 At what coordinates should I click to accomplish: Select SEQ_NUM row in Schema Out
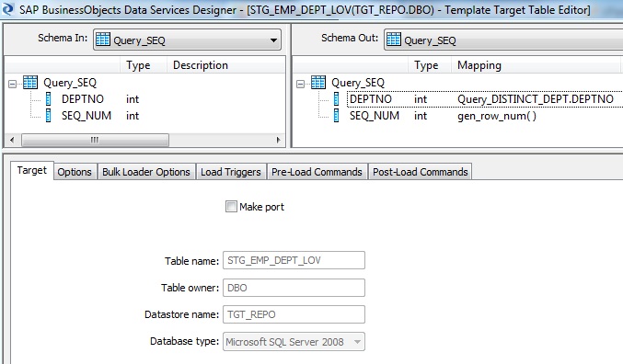pos(375,116)
